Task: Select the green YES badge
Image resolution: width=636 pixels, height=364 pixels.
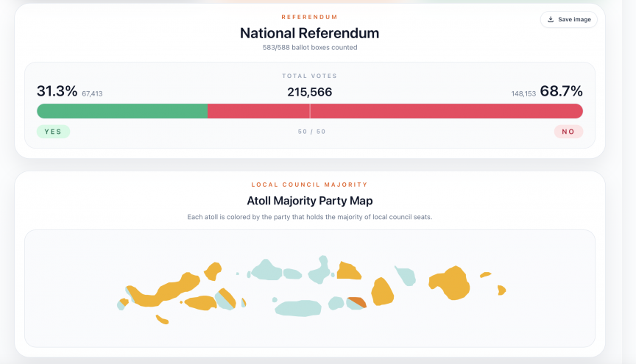Action: point(53,132)
